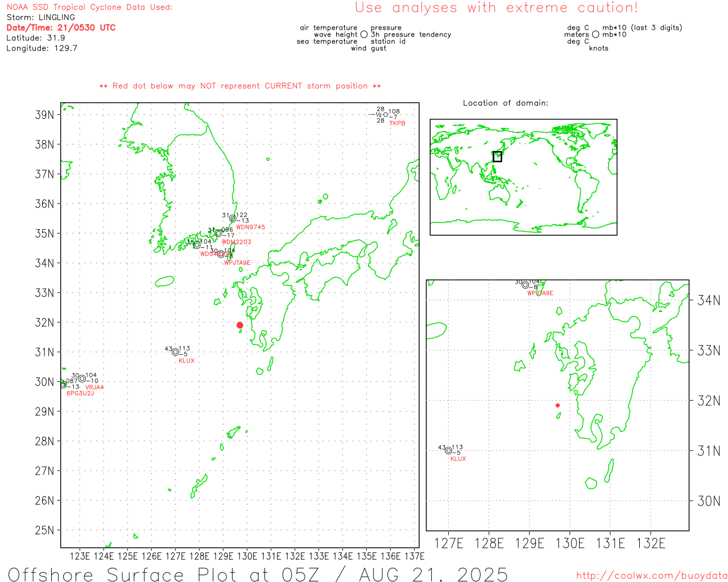Click KLUX label on the main map
The height and width of the screenshot is (582, 728).
click(187, 361)
